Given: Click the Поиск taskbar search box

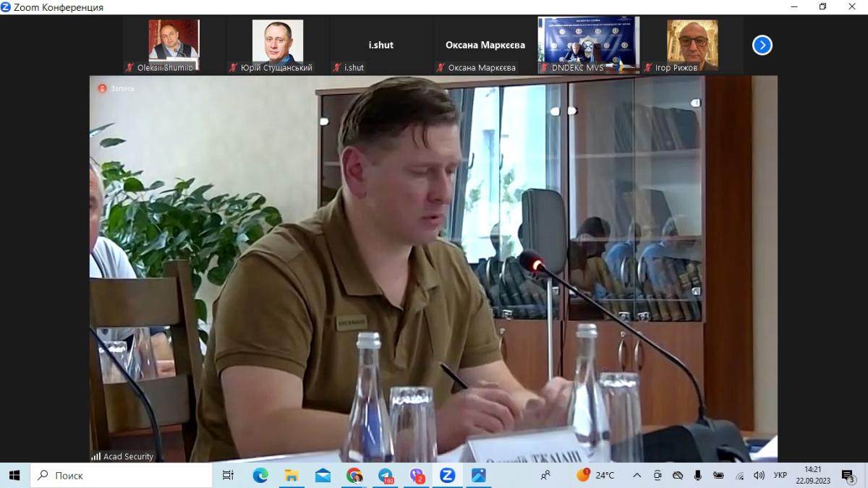Looking at the screenshot, I should [119, 475].
